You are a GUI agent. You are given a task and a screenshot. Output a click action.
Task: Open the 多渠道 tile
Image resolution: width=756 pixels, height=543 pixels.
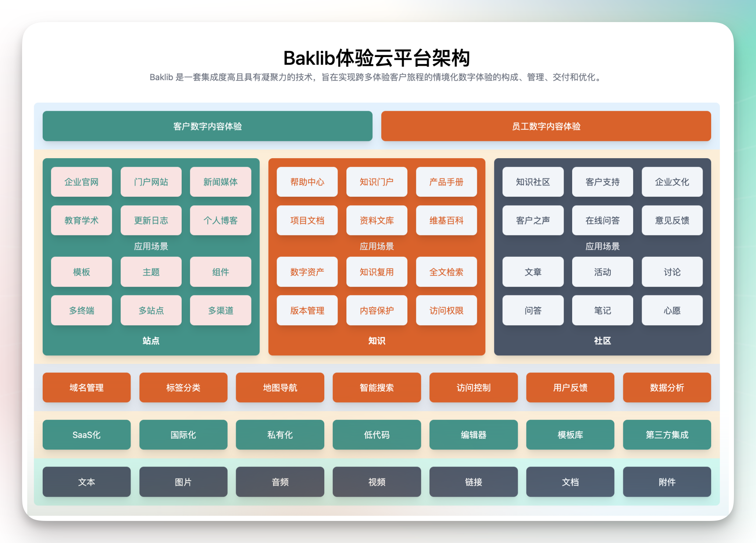coord(221,310)
